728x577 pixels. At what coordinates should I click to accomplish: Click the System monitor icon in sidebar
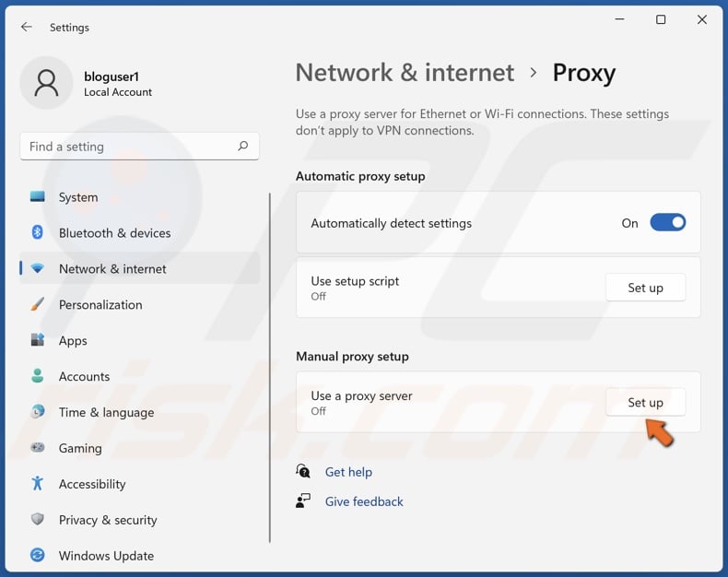tap(38, 197)
